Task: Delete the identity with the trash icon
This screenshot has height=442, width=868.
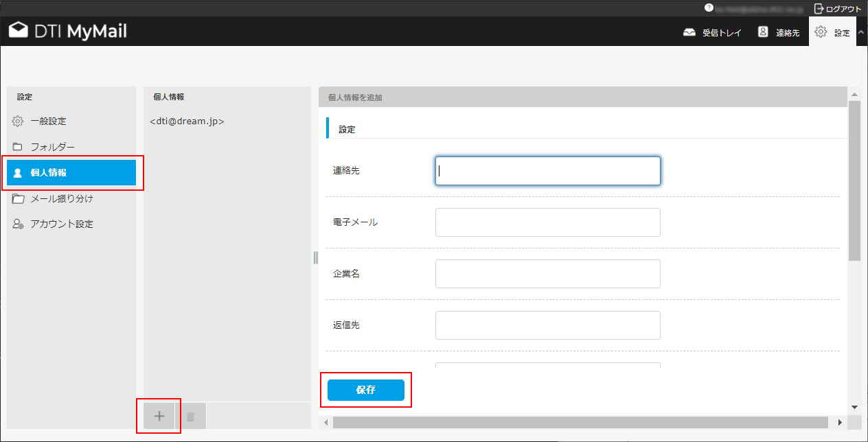Action: (x=191, y=416)
